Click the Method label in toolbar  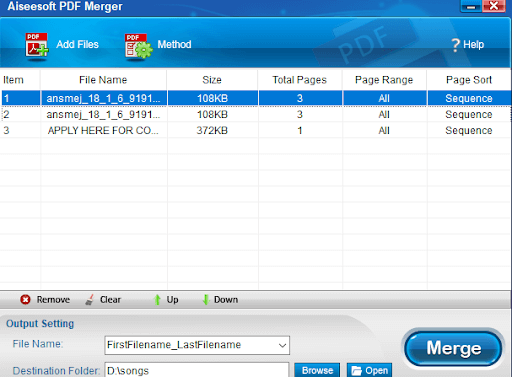(174, 44)
